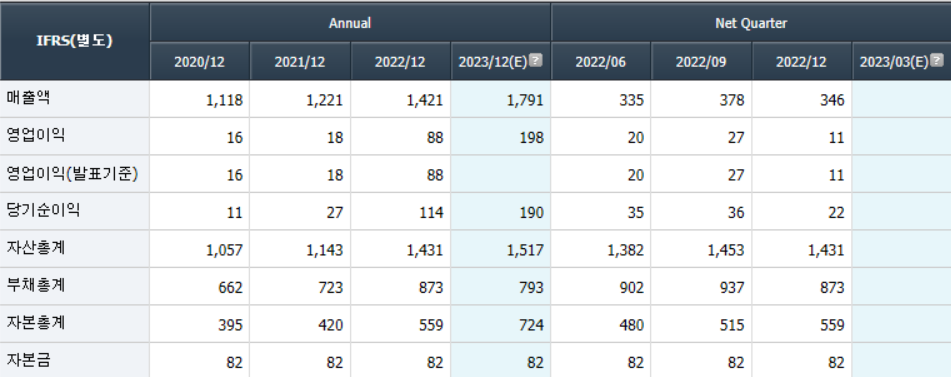Click the 1,057 total assets value
The width and height of the screenshot is (951, 377).
coord(224,251)
